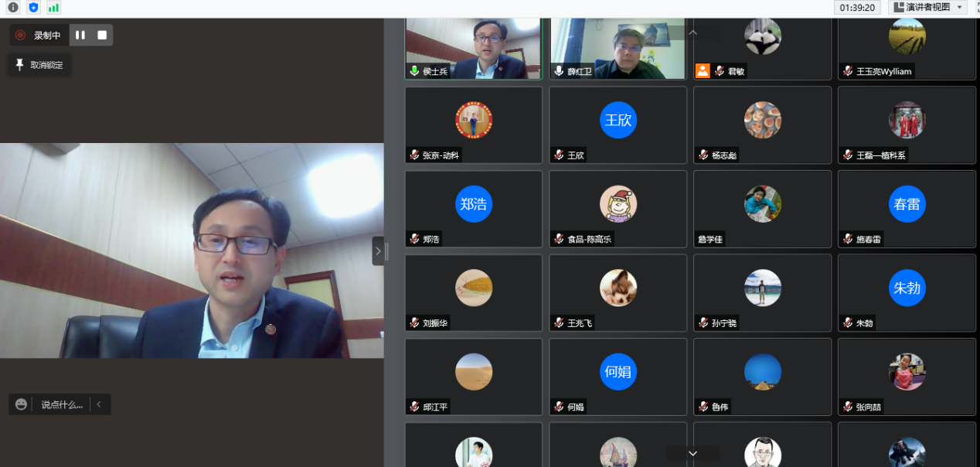Screen dimensions: 980x467
Task: Click the muted mic of 施春雷
Action: pyautogui.click(x=848, y=239)
